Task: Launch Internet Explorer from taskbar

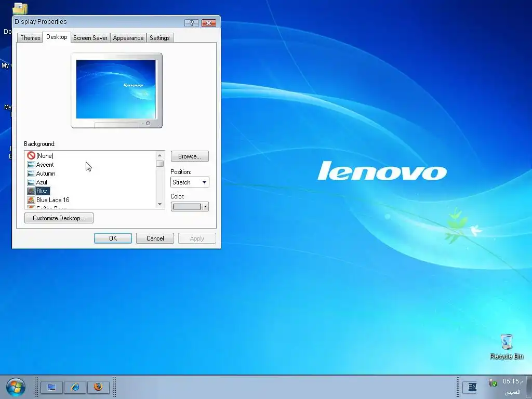Action: (75, 387)
